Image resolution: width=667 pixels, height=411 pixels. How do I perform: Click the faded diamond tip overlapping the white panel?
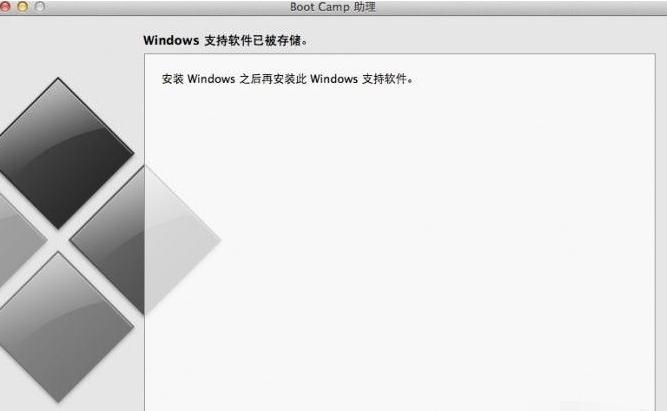point(182,240)
